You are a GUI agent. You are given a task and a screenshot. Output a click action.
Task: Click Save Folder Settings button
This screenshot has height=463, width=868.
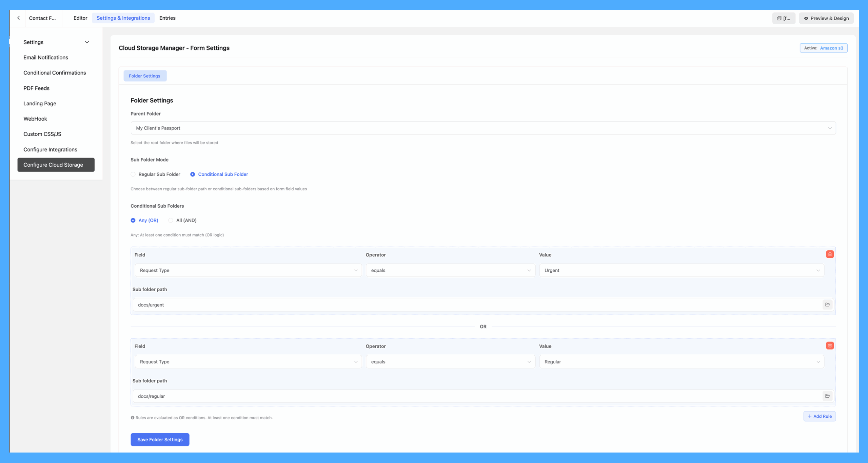point(160,440)
